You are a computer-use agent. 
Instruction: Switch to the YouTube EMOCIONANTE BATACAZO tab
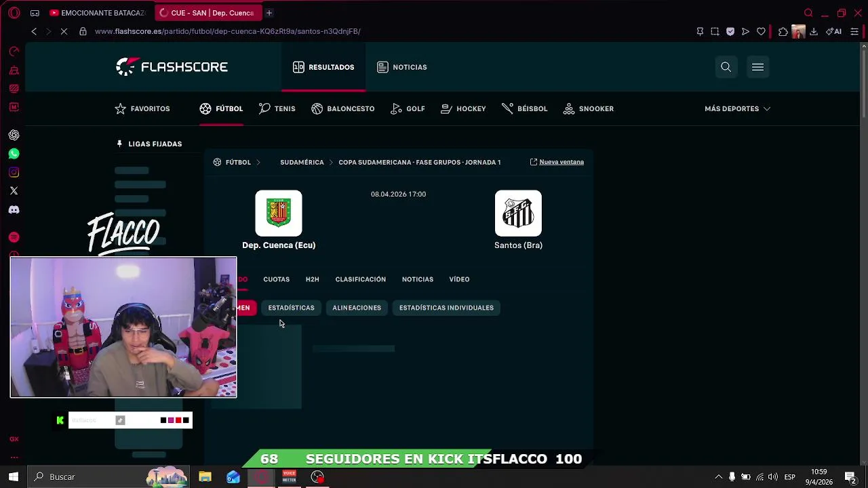point(98,13)
